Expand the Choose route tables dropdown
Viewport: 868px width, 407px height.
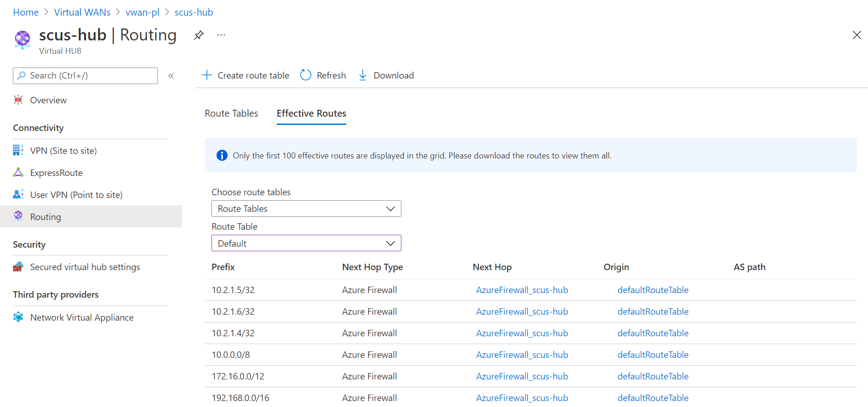(x=306, y=209)
